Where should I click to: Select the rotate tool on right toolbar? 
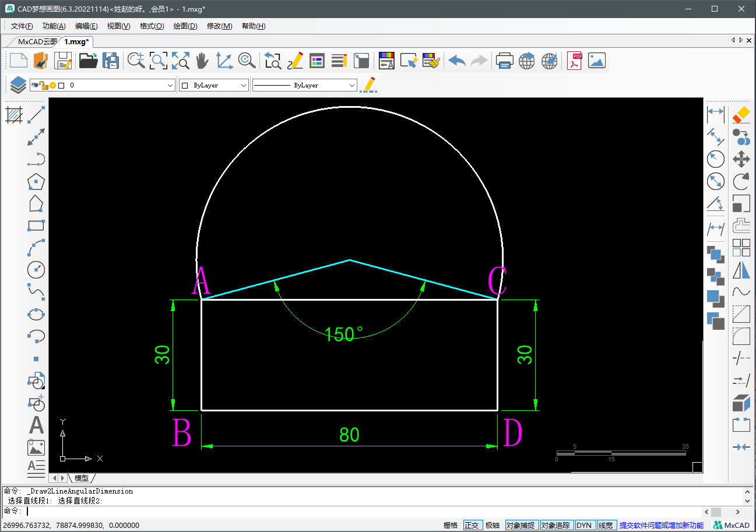pyautogui.click(x=741, y=181)
